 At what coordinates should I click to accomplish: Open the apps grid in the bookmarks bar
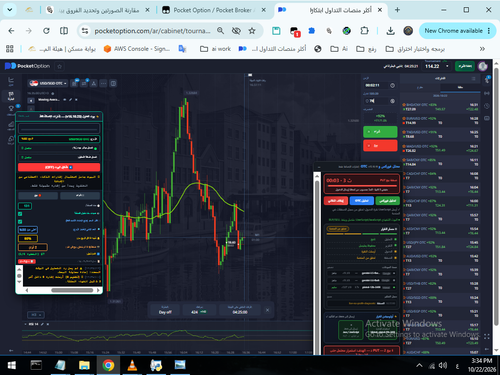[x=10, y=49]
